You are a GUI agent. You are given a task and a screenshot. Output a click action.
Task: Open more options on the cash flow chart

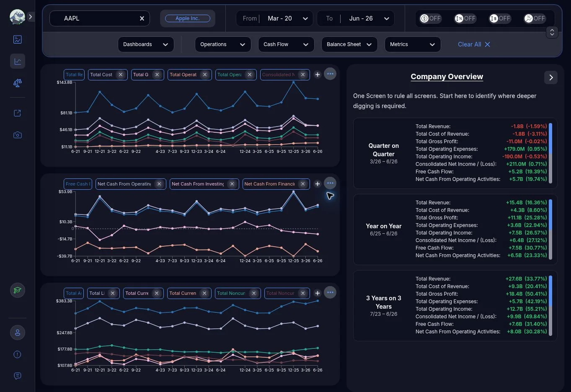pos(330,183)
